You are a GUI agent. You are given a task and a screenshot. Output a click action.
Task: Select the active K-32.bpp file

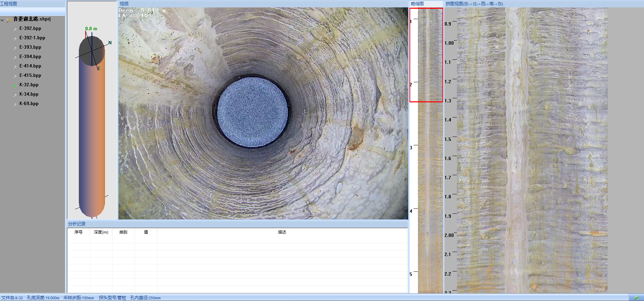pyautogui.click(x=29, y=85)
